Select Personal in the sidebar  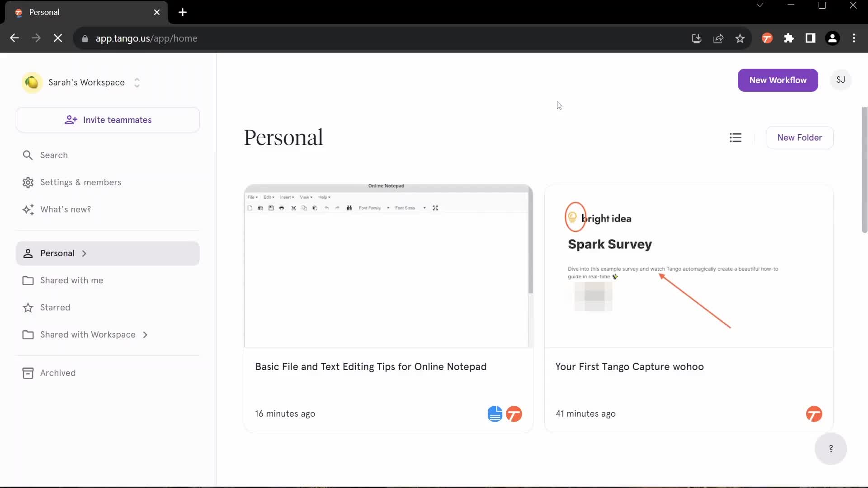coord(57,253)
